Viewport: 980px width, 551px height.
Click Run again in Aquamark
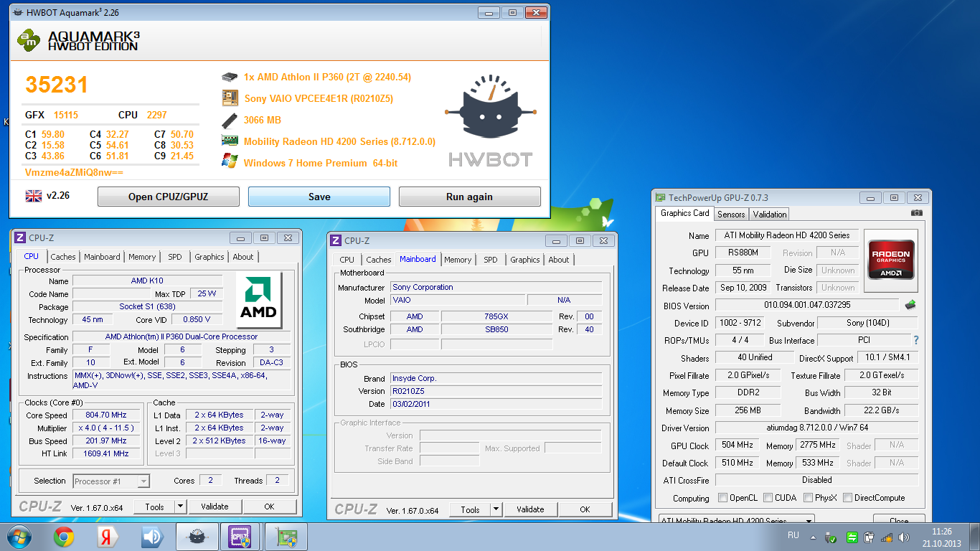pos(470,197)
